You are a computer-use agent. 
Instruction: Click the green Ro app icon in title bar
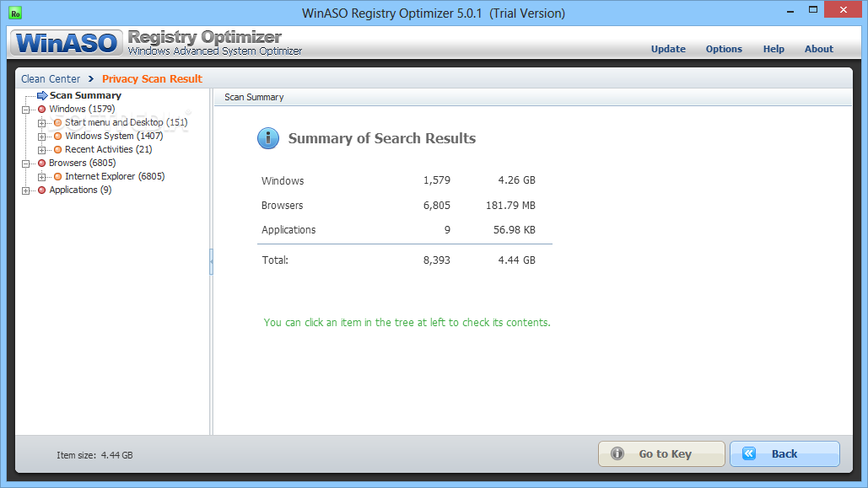point(15,13)
